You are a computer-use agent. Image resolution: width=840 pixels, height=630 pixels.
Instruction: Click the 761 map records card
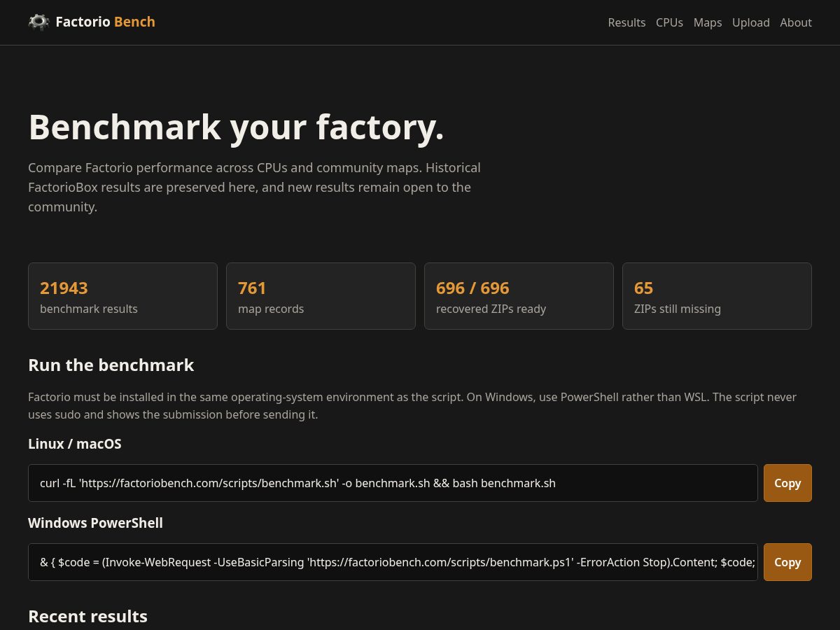pos(321,296)
